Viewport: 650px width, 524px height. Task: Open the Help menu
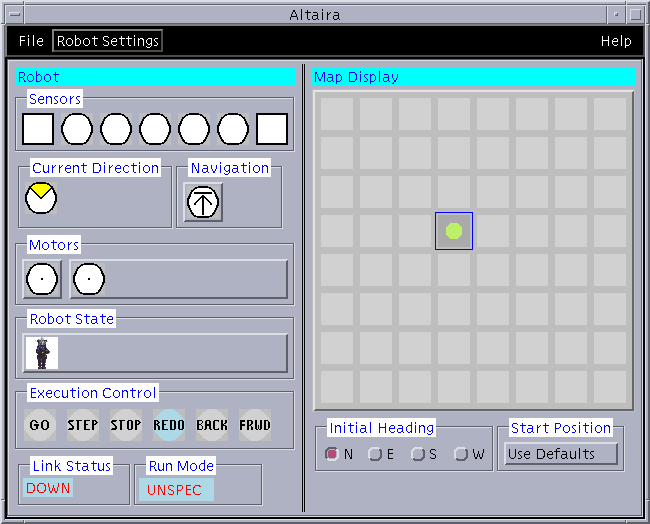[616, 41]
